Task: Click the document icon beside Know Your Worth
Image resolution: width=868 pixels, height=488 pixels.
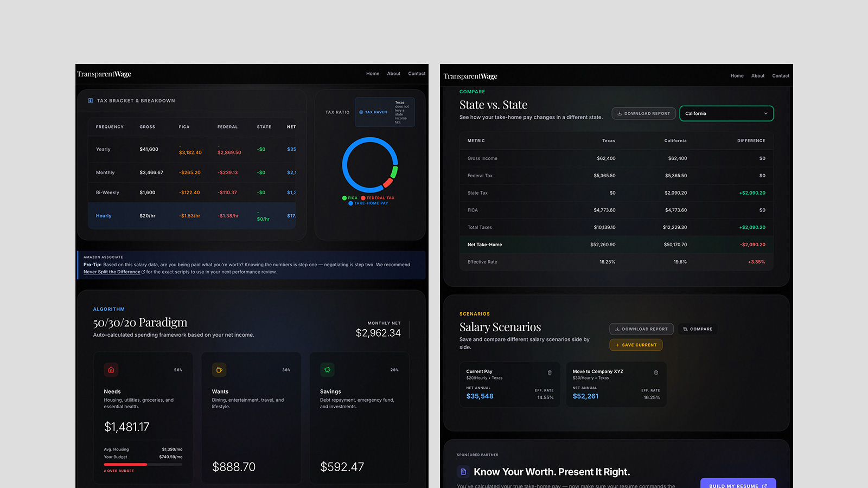Action: click(463, 472)
